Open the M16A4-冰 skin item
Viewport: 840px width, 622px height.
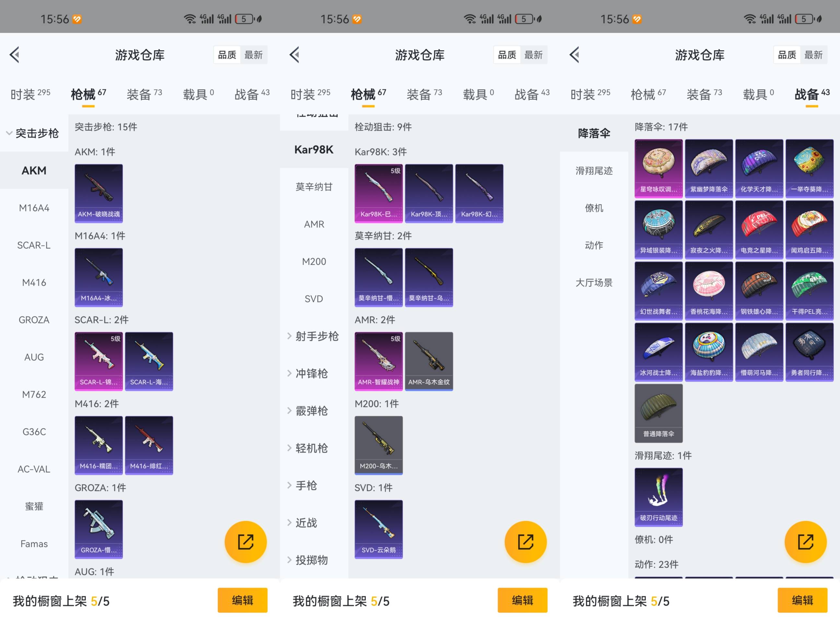pos(99,278)
